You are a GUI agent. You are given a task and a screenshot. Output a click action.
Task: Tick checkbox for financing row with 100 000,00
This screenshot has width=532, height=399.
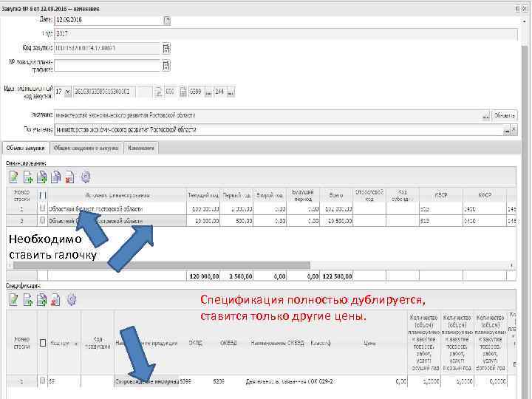42,208
